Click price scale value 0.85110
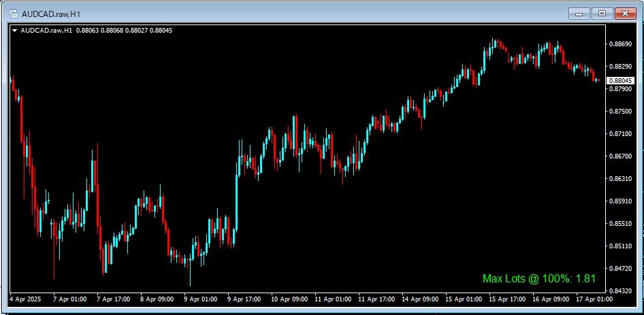644x315 pixels. [621, 246]
